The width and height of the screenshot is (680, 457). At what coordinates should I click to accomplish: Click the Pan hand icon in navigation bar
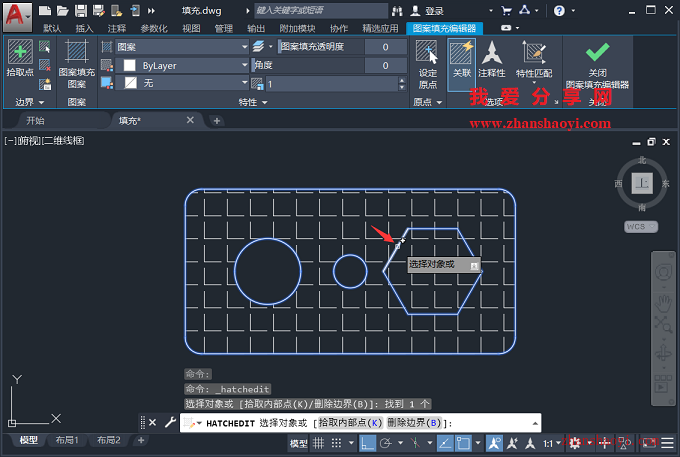[663, 303]
